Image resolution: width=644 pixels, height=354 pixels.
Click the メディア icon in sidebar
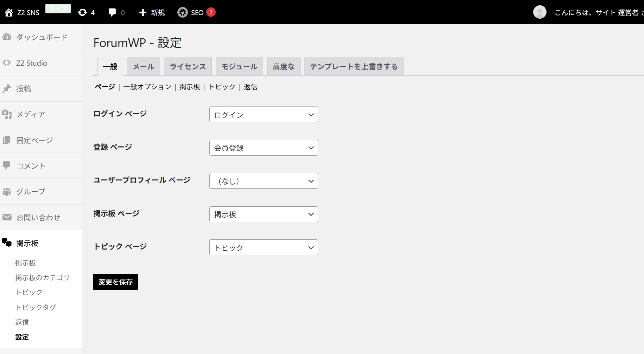pos(7,114)
